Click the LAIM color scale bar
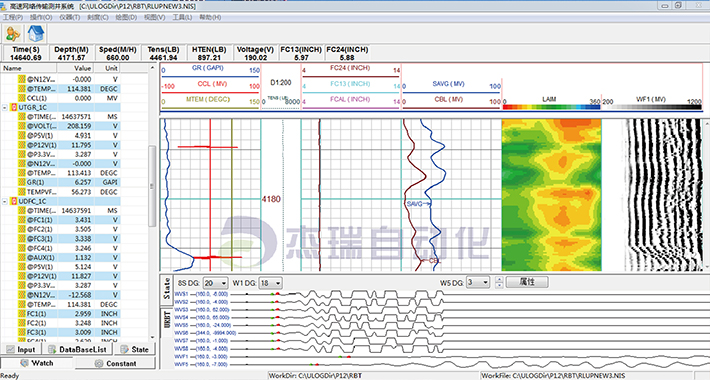 tap(551, 107)
